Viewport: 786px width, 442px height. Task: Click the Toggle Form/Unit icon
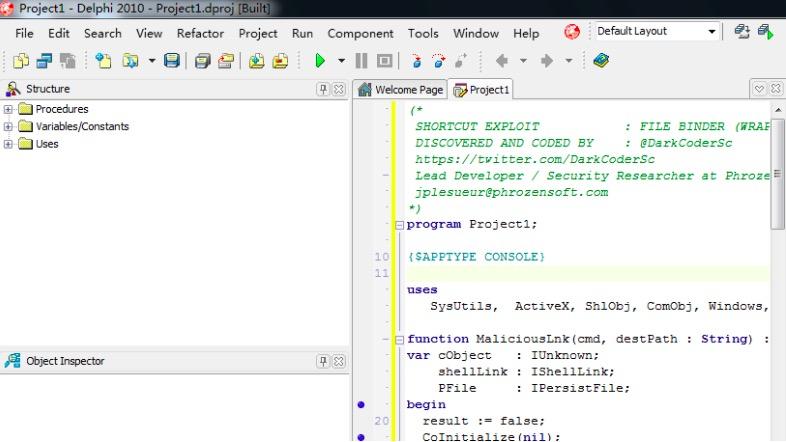point(68,61)
